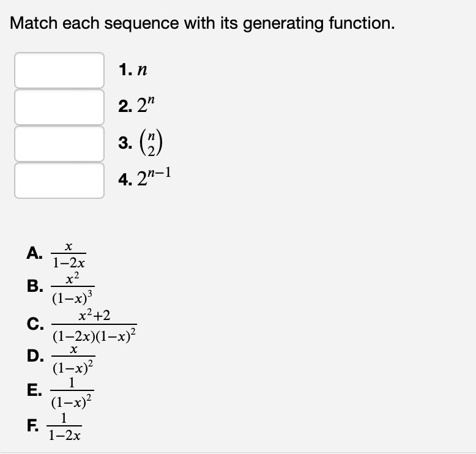Click the bold option letter F
476x454 pixels.
coord(32,425)
